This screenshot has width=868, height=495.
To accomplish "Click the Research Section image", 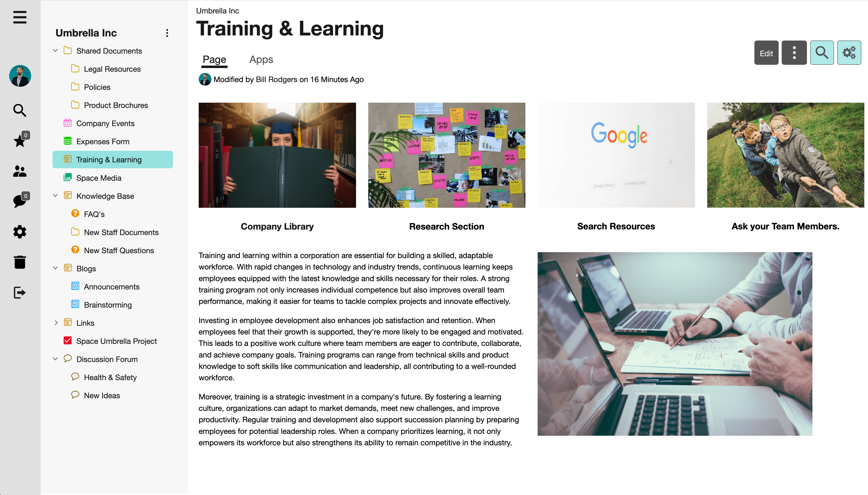I will click(447, 155).
